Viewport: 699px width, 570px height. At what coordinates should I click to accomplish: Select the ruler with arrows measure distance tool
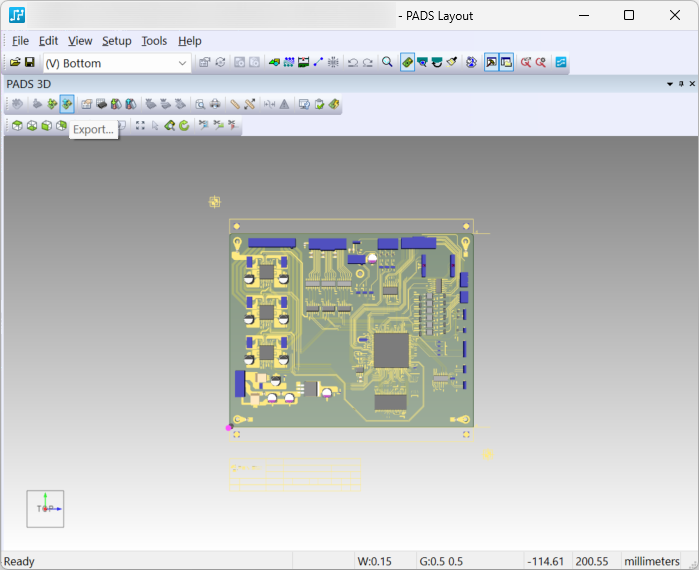250,104
